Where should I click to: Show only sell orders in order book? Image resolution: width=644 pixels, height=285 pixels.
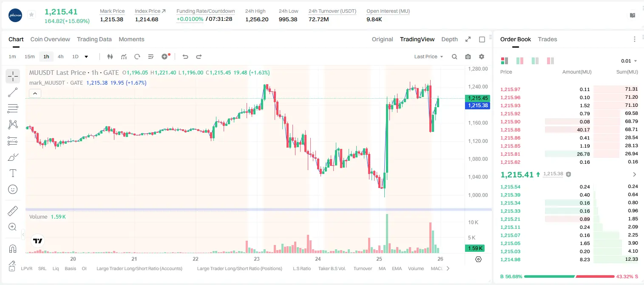coord(550,61)
